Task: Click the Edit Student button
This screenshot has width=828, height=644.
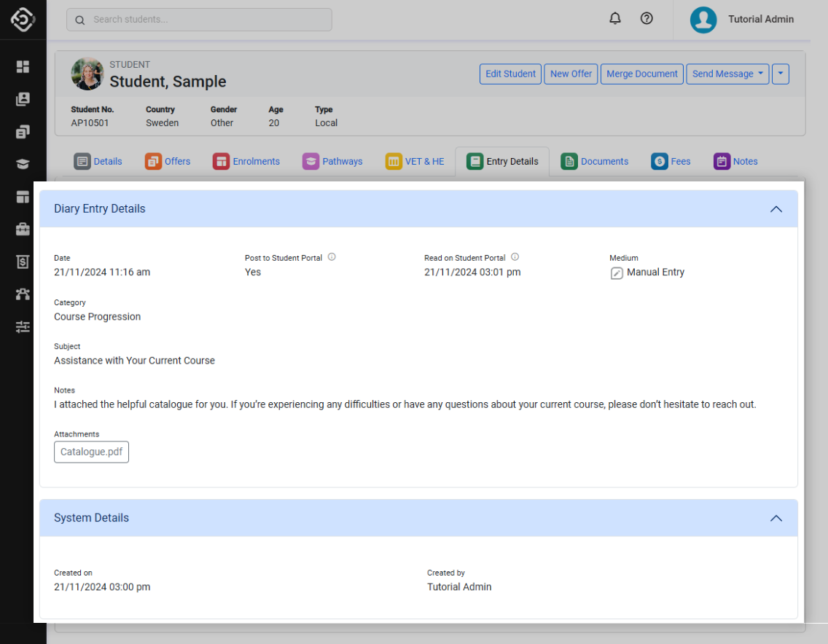Action: [510, 74]
